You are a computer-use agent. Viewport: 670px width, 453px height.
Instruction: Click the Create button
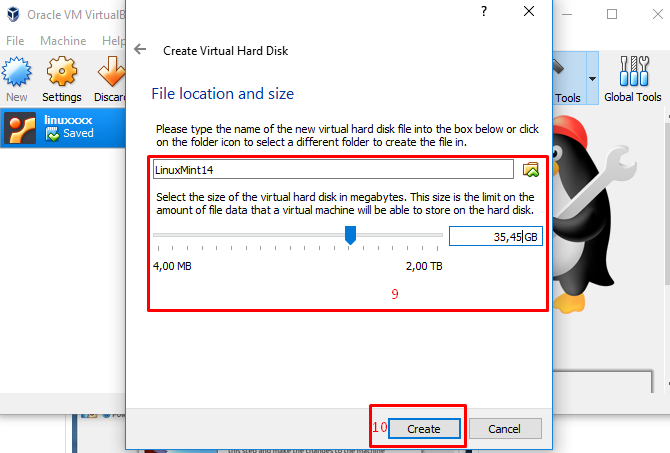(424, 429)
